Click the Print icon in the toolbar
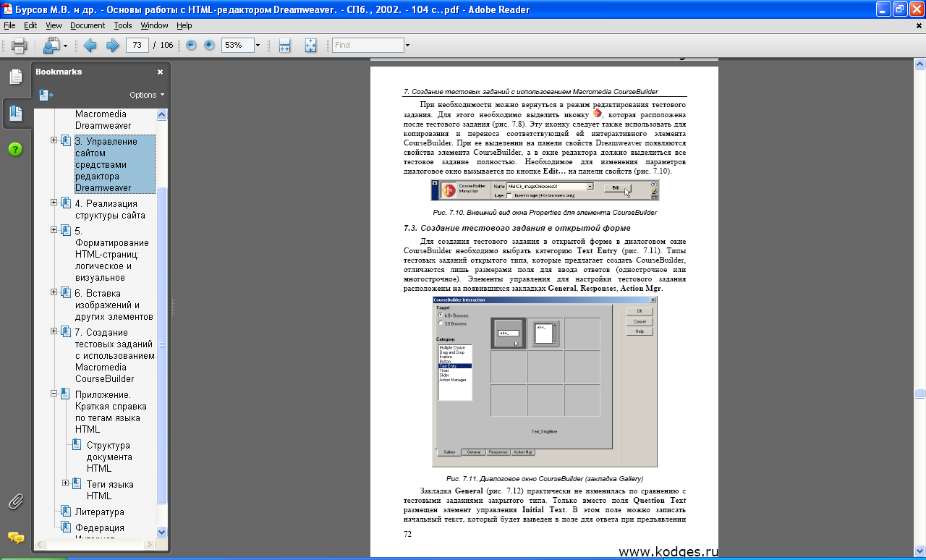 tap(18, 45)
